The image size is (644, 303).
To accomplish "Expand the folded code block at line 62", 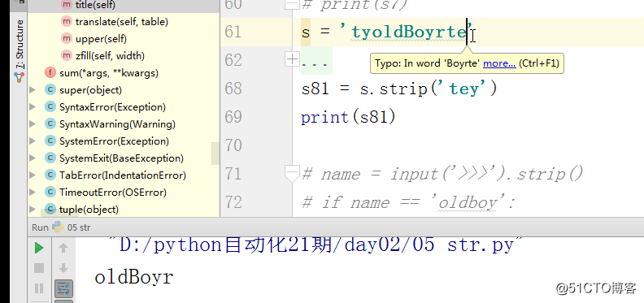I will click(x=292, y=60).
